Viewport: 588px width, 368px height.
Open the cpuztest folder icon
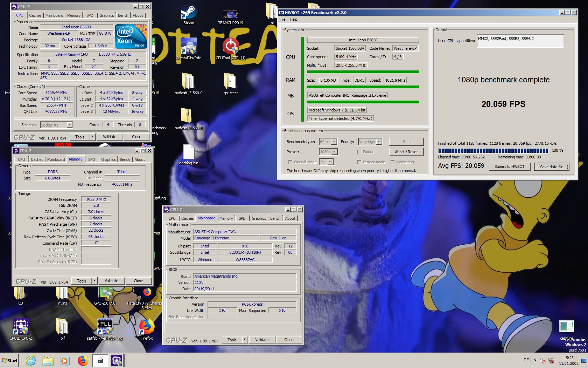point(230,84)
